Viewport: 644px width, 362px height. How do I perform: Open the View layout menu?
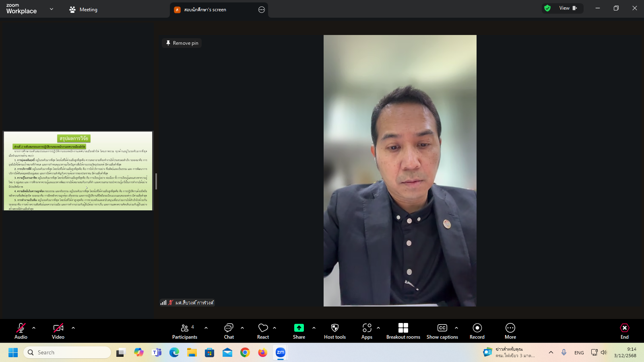tap(568, 8)
